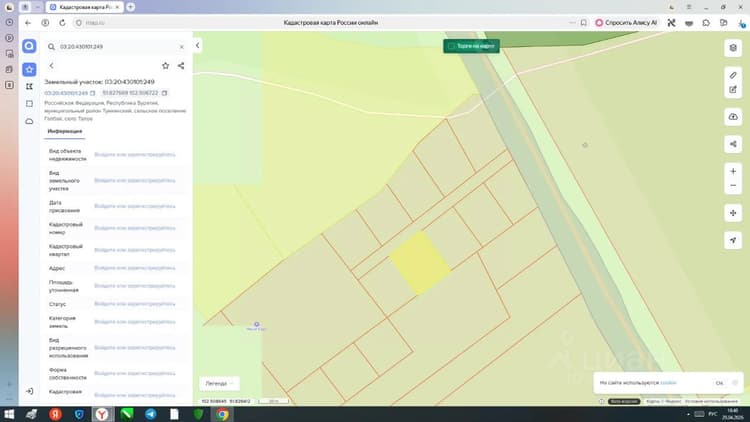Click the cloud upload icon on map
Screen dimensions: 750x422
click(733, 117)
